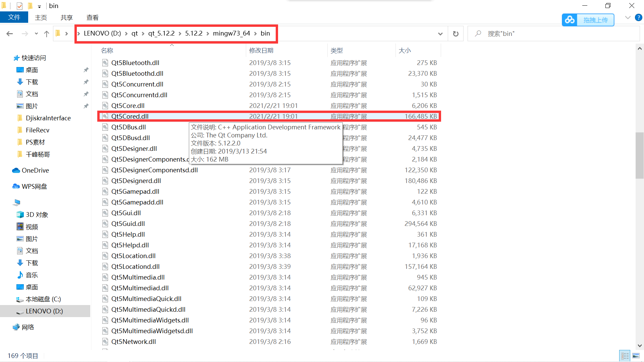Open 网络 at the bottom of the sidebar

[x=28, y=327]
